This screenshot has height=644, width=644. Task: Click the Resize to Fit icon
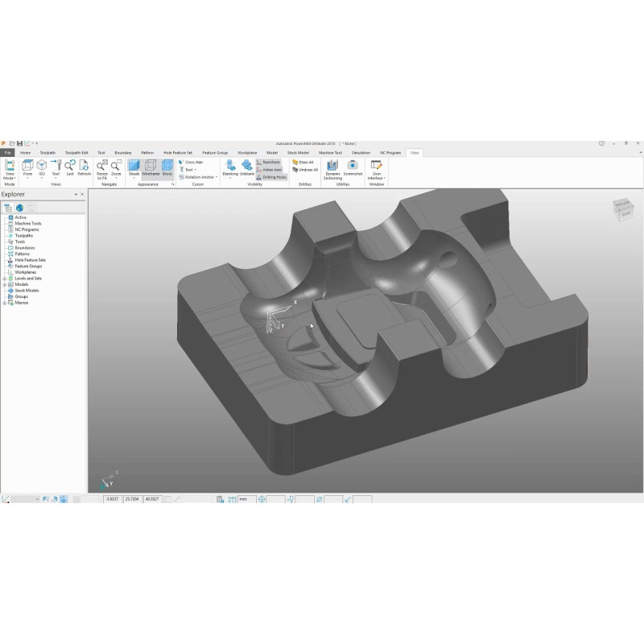[102, 166]
